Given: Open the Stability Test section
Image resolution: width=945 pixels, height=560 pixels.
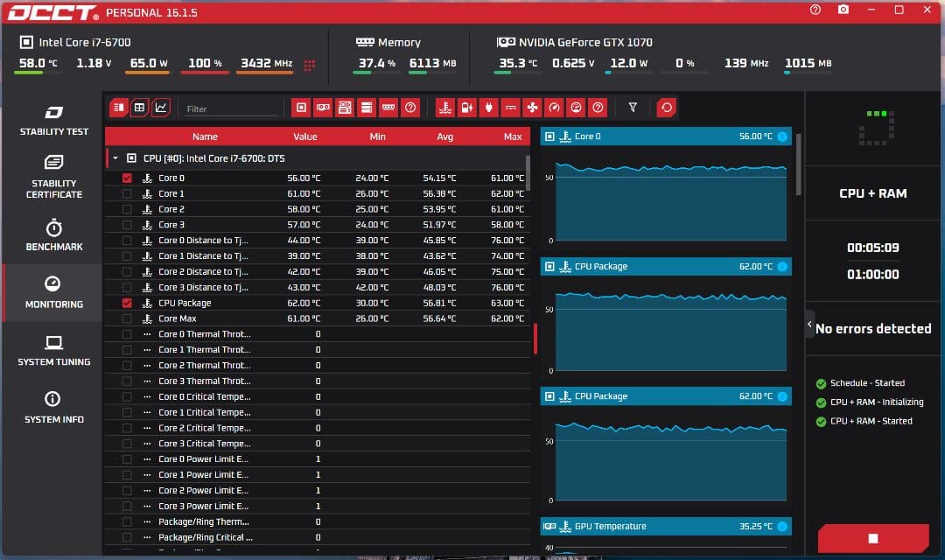Looking at the screenshot, I should [x=53, y=121].
